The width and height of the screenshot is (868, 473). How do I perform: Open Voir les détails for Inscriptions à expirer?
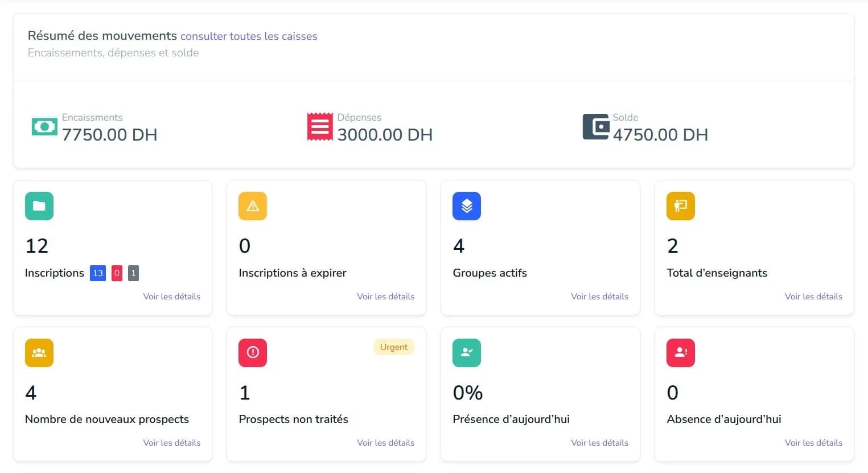pyautogui.click(x=386, y=296)
